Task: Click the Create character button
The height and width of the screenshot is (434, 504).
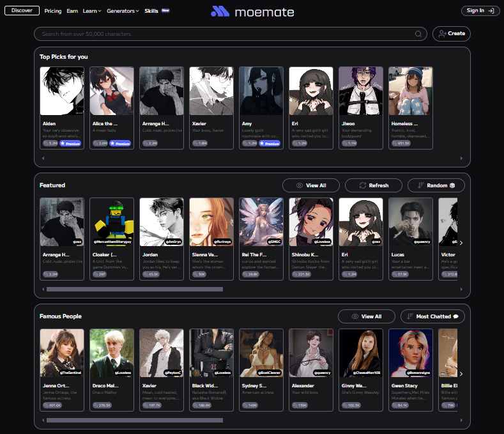Action: pyautogui.click(x=451, y=33)
